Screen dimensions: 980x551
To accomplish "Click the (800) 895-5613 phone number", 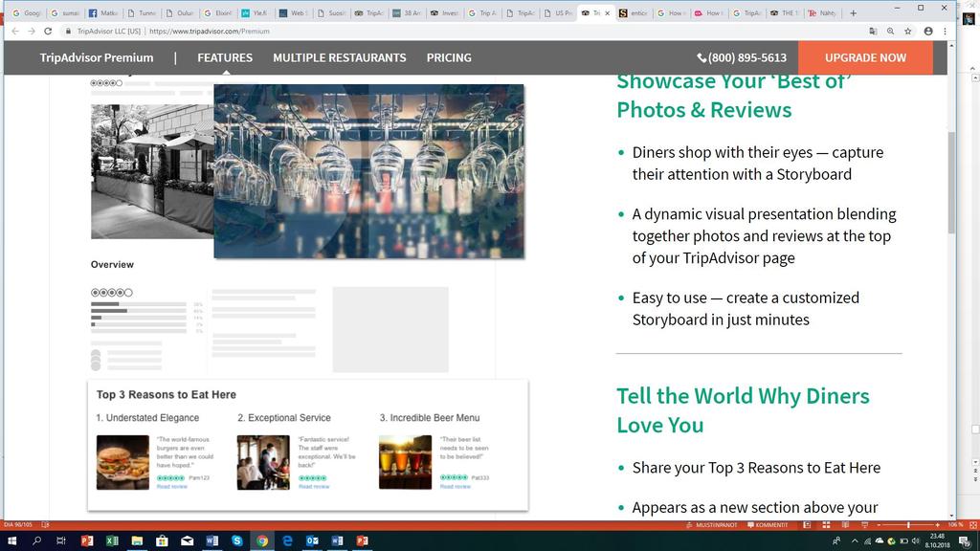I will [x=742, y=57].
